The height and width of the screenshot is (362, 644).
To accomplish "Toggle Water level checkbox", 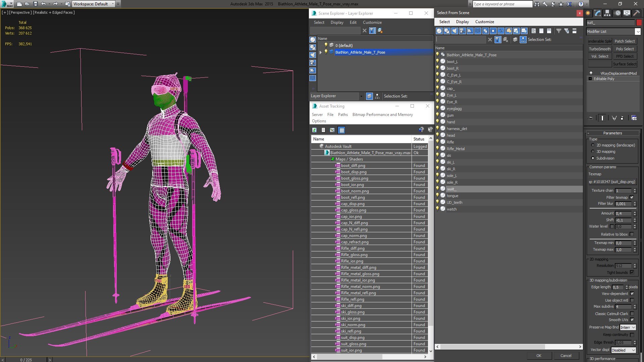I will point(612,227).
